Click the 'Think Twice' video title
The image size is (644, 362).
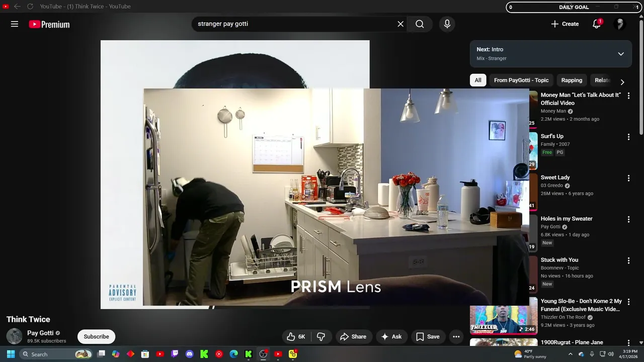[28, 319]
